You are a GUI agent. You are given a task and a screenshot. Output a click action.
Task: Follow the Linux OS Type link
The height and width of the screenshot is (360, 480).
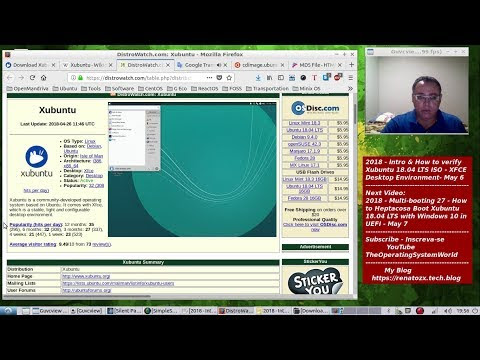[90, 141]
